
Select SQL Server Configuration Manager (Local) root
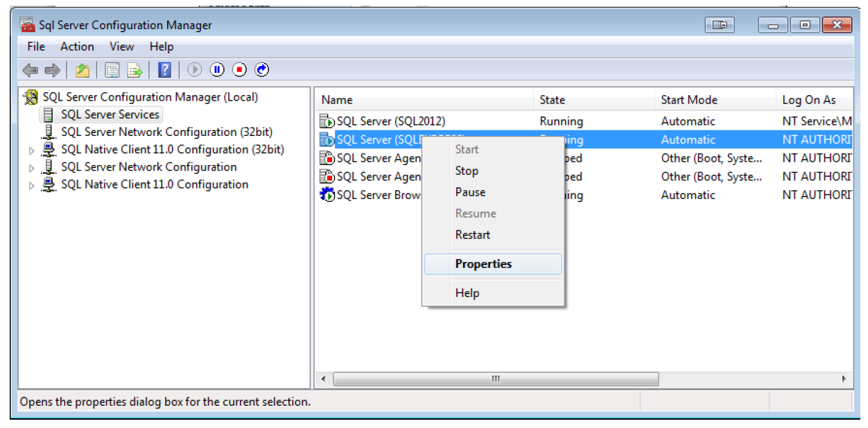coord(150,97)
